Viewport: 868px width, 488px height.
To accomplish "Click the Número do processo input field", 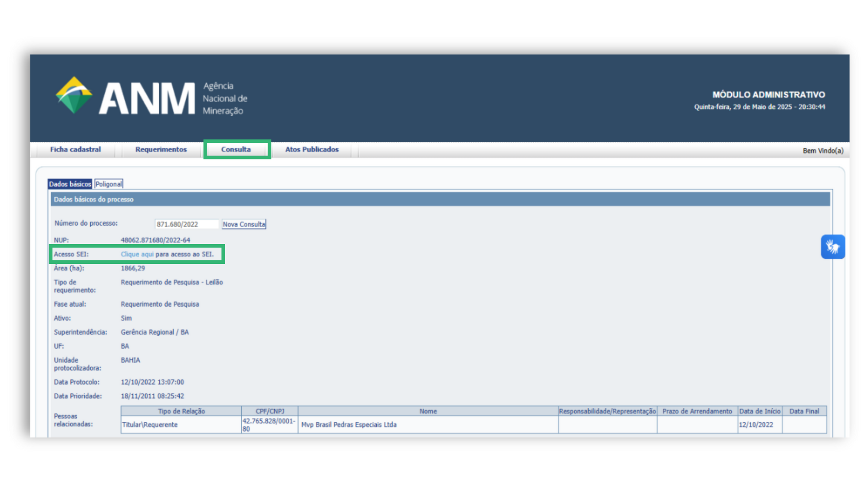I will 187,224.
